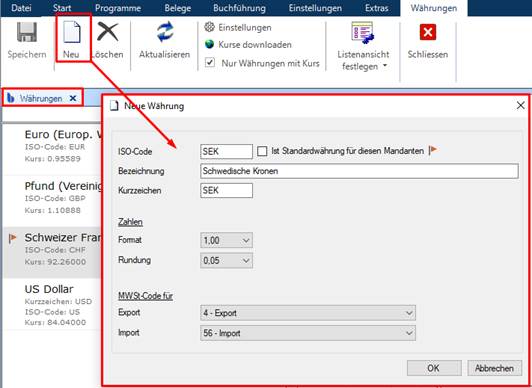
Task: Open the Extras ribbon tab
Action: 376,8
